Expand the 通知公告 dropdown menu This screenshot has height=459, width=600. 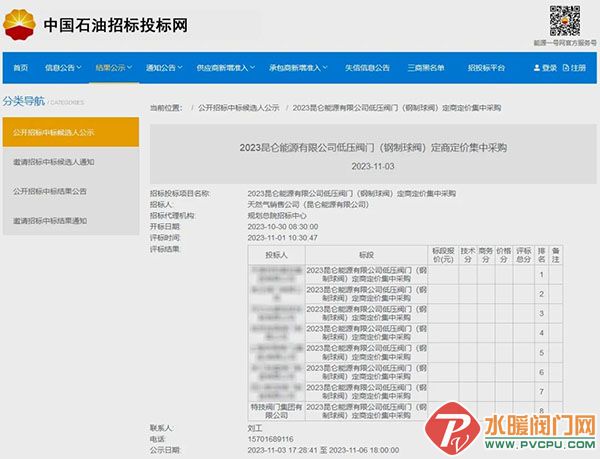point(164,68)
